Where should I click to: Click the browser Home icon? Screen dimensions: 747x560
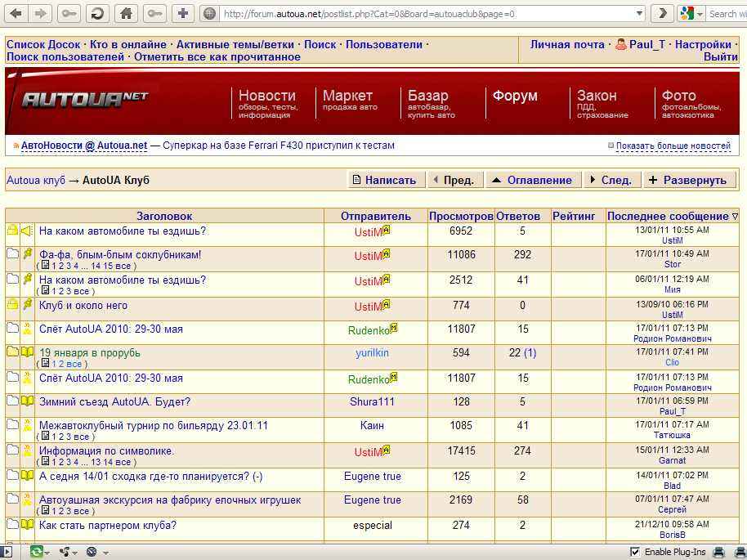click(125, 13)
